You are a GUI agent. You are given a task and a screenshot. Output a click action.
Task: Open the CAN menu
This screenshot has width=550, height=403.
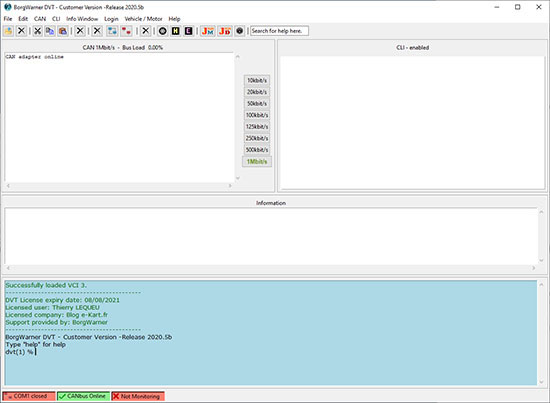coord(40,19)
